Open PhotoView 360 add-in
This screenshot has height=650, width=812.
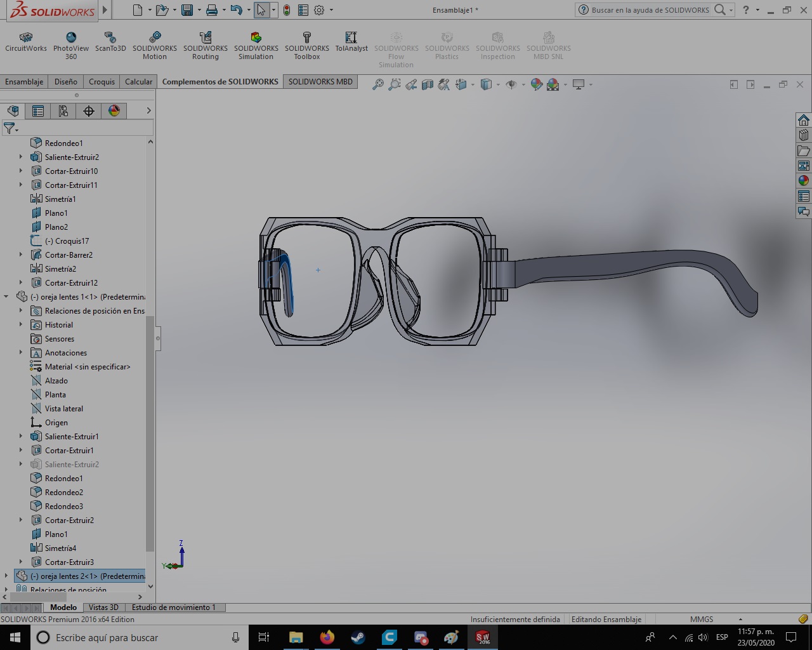[71, 46]
